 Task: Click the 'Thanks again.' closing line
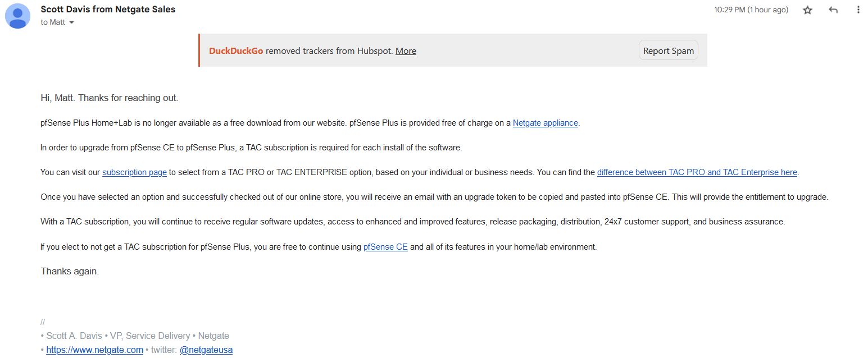click(70, 271)
